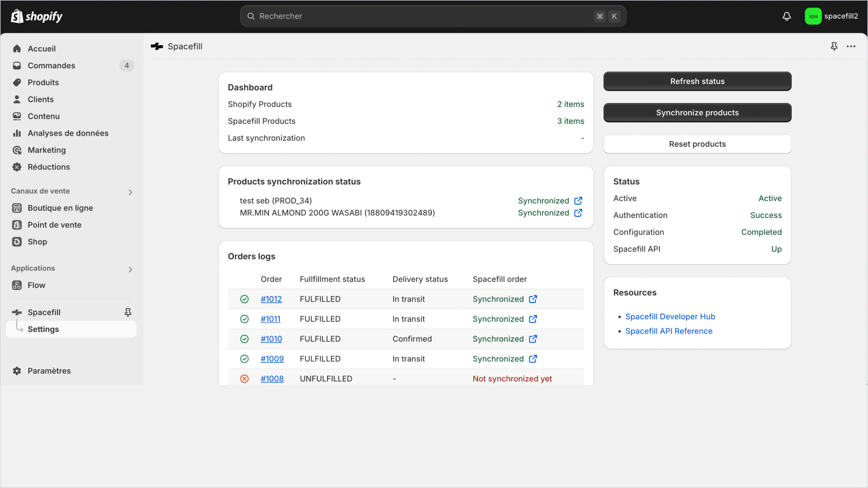This screenshot has width=868, height=488.
Task: Click the Refresh status button
Action: point(697,81)
